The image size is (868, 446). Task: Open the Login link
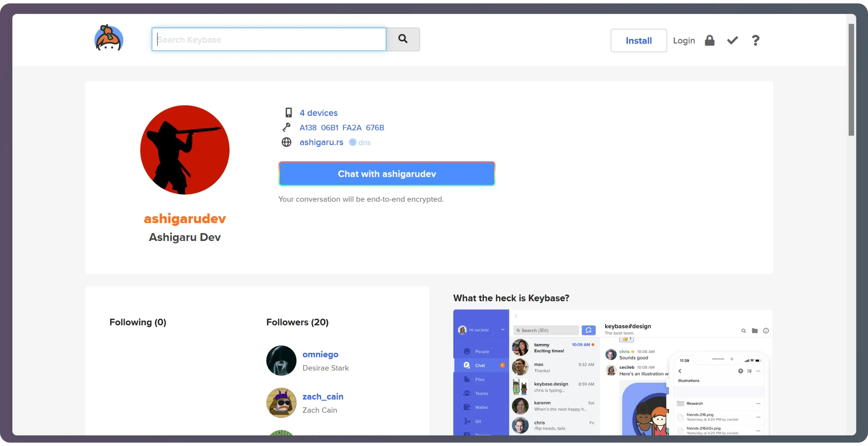[x=684, y=41]
